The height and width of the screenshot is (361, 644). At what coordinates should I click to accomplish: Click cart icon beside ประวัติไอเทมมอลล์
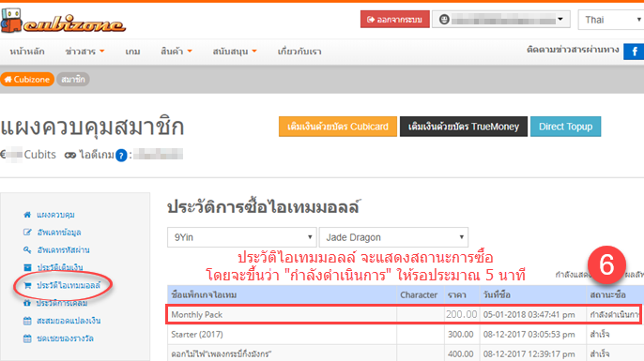click(x=27, y=285)
